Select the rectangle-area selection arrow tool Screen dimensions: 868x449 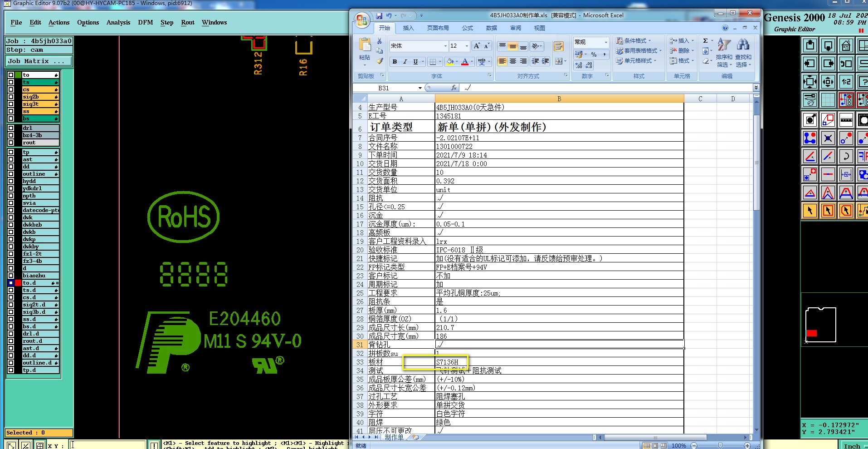pyautogui.click(x=828, y=211)
